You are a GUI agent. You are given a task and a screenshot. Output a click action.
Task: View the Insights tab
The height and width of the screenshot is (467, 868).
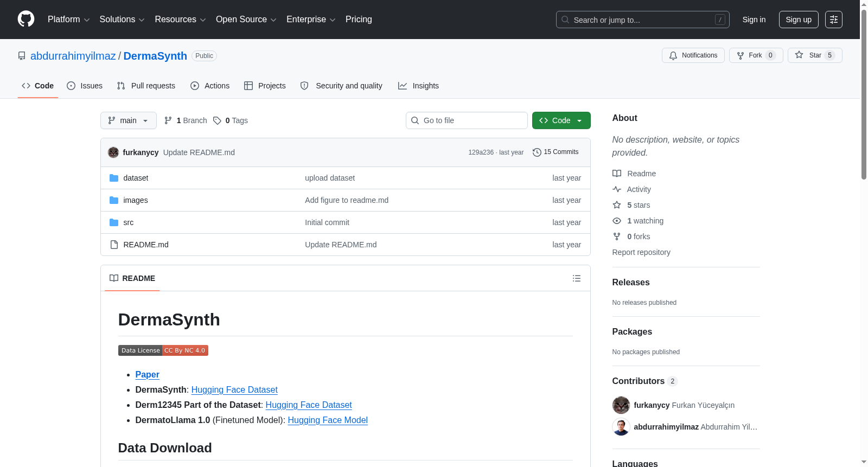418,86
